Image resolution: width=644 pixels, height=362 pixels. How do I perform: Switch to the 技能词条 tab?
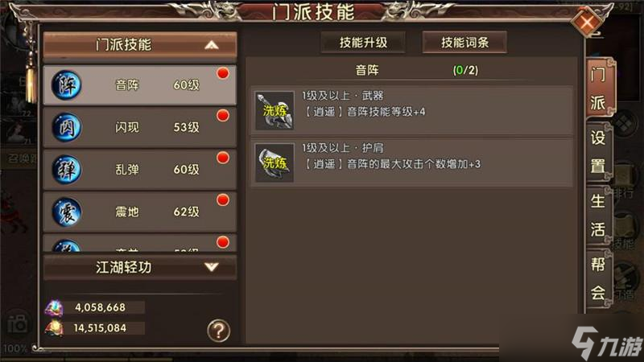pos(464,43)
